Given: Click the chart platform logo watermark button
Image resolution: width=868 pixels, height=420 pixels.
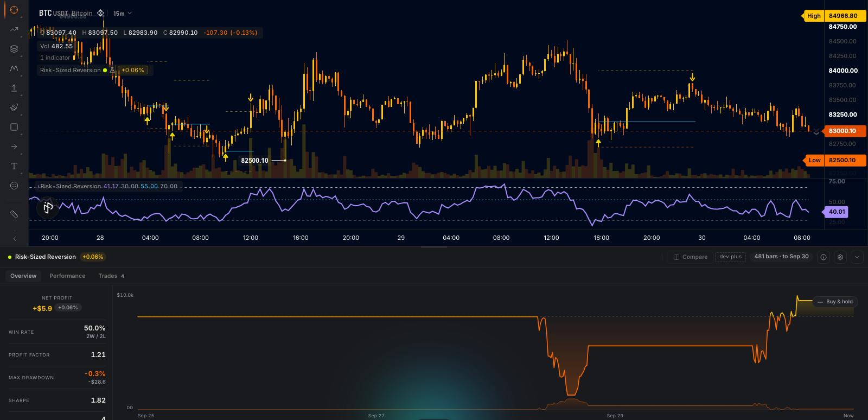Looking at the screenshot, I should pyautogui.click(x=48, y=207).
